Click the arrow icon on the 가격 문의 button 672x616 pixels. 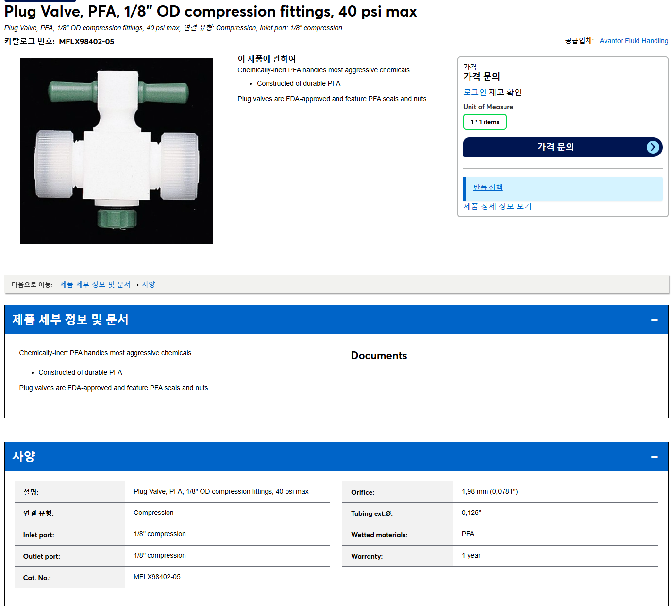[x=653, y=147]
